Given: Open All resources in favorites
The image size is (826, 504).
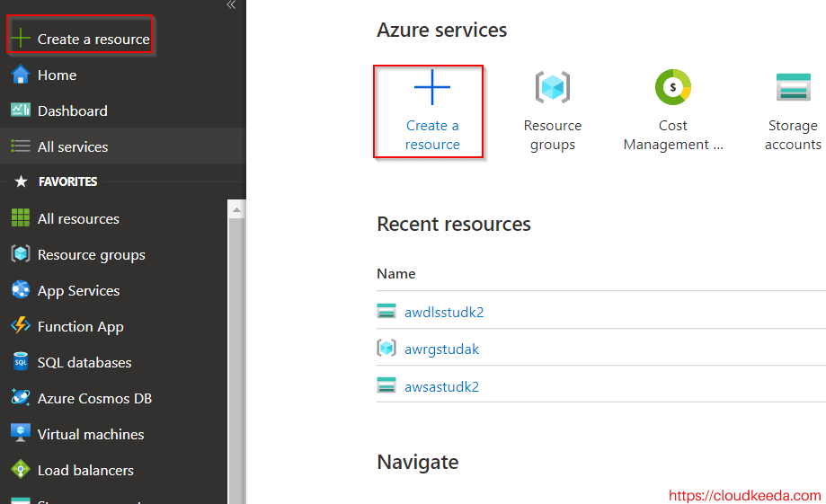Looking at the screenshot, I should point(78,218).
